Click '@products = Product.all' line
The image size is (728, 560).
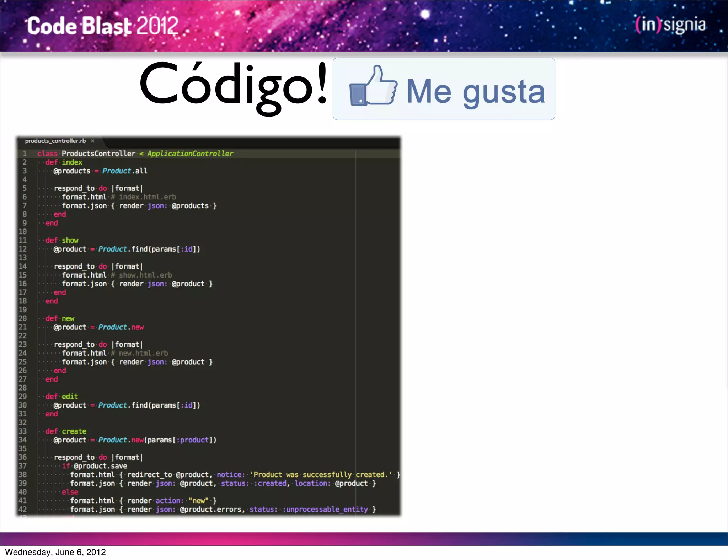tap(100, 171)
